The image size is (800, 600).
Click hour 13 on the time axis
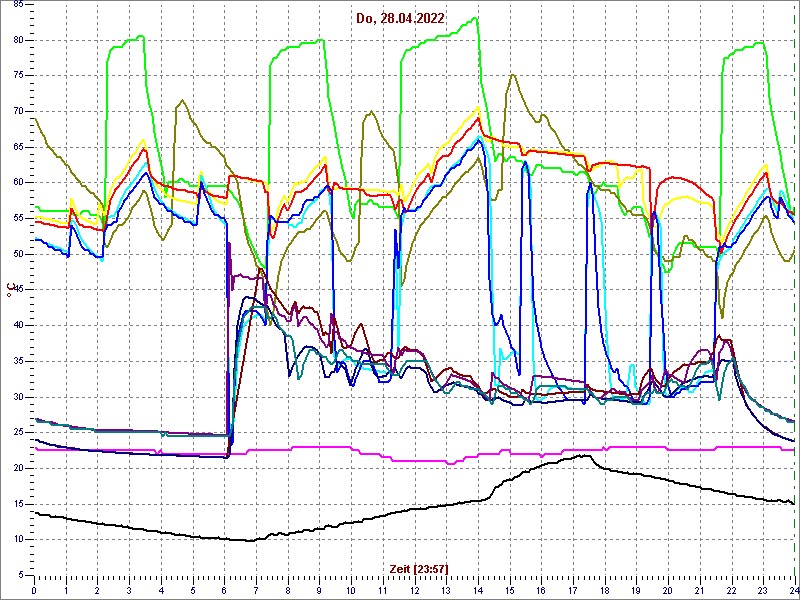click(x=446, y=590)
